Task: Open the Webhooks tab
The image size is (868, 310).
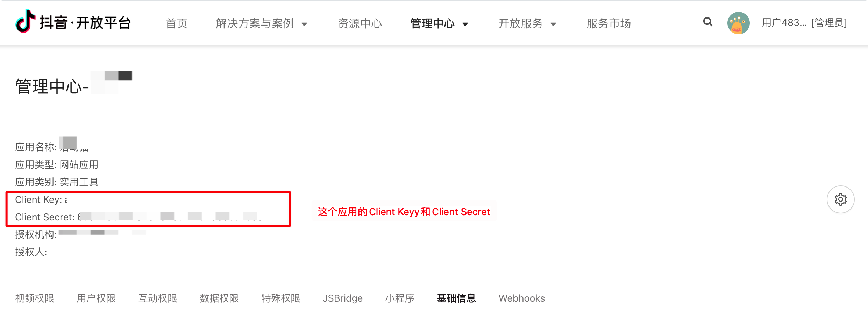Action: coord(522,298)
